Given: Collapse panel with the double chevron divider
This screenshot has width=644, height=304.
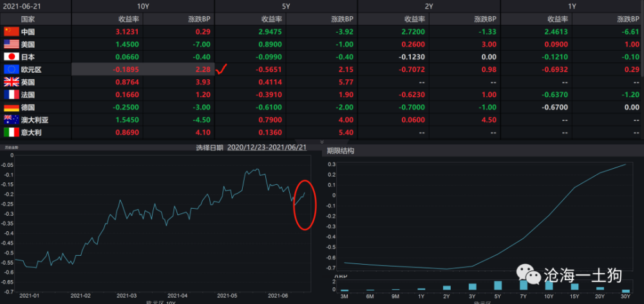Looking at the screenshot, I should click(x=322, y=141).
